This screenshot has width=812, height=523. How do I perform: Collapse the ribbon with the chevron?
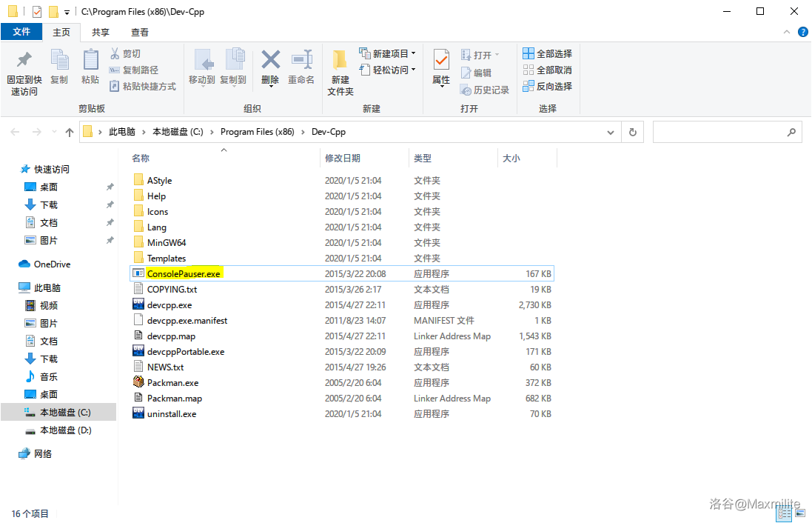[x=787, y=32]
